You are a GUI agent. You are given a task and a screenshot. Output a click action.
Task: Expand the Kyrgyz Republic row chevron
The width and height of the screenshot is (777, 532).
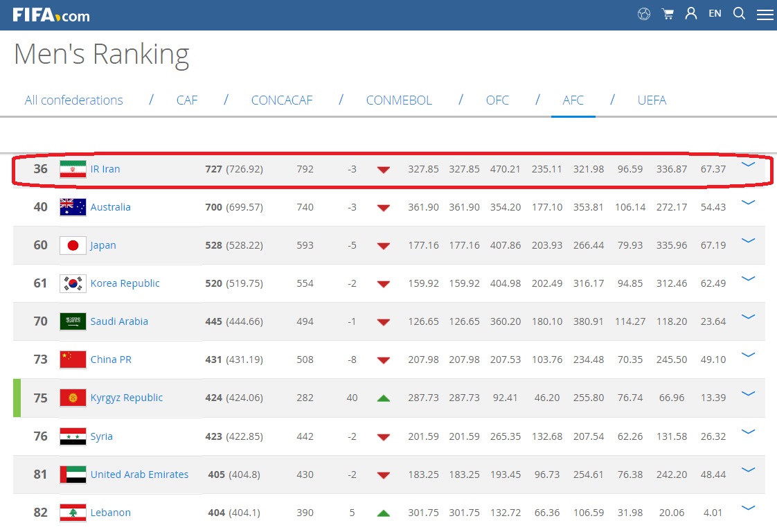coord(748,393)
